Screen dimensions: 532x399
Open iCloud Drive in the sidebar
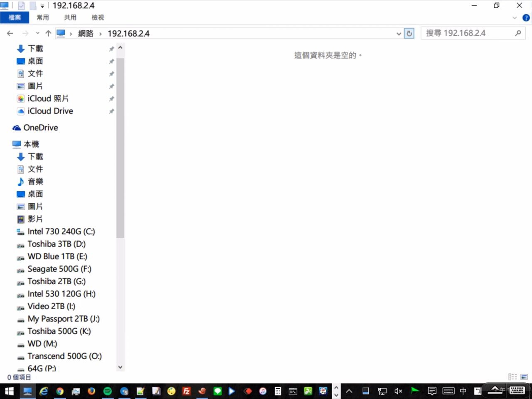[x=50, y=111]
